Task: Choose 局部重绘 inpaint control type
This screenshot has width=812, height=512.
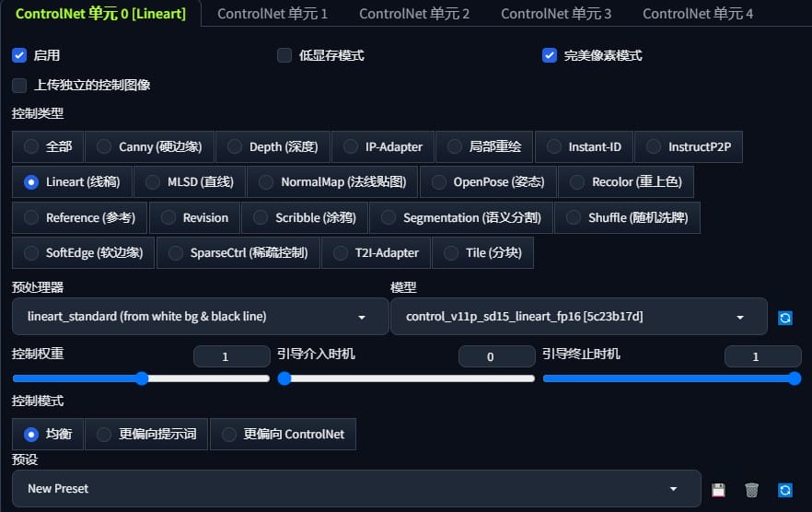Action: (x=484, y=147)
